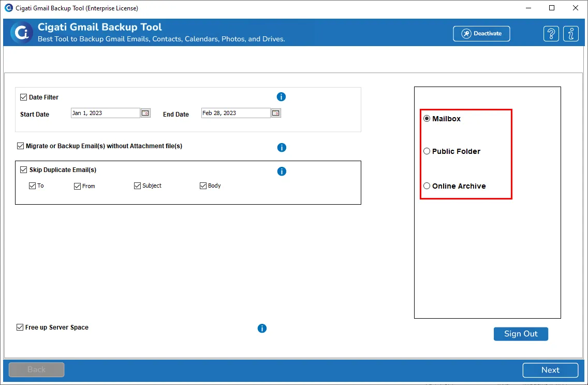Uncheck the Body duplicate criterion
This screenshot has width=588, height=385.
(203, 186)
